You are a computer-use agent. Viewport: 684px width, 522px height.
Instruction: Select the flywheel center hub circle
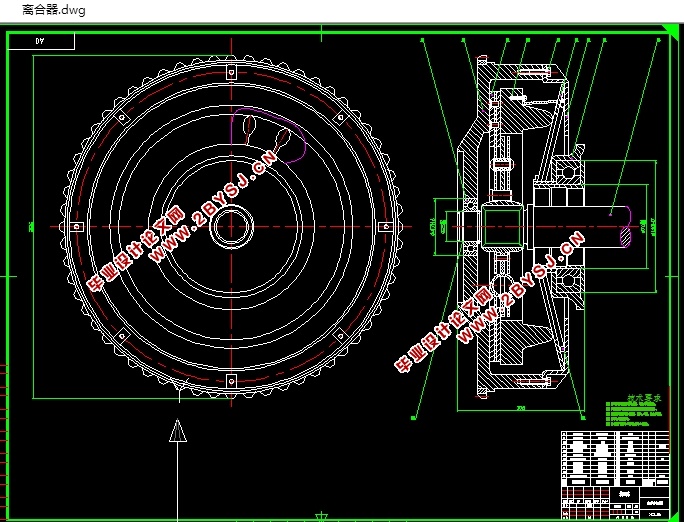(x=232, y=227)
